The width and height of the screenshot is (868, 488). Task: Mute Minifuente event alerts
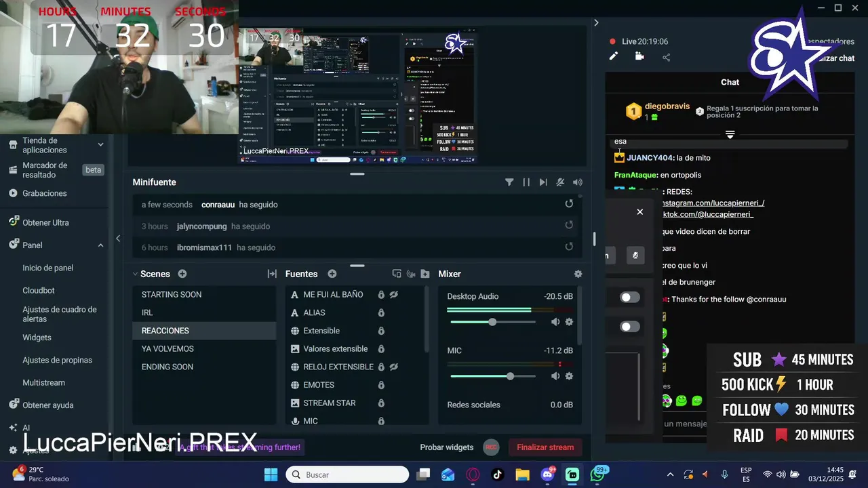click(560, 182)
